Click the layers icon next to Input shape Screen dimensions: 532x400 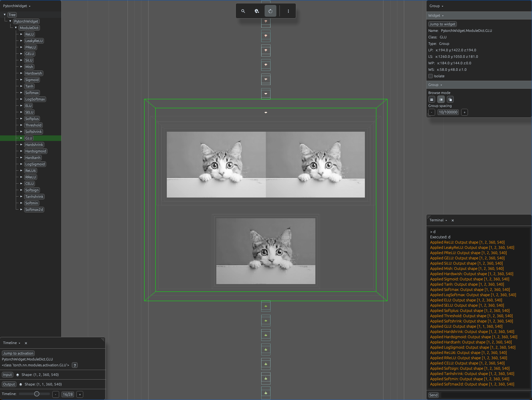coord(18,375)
